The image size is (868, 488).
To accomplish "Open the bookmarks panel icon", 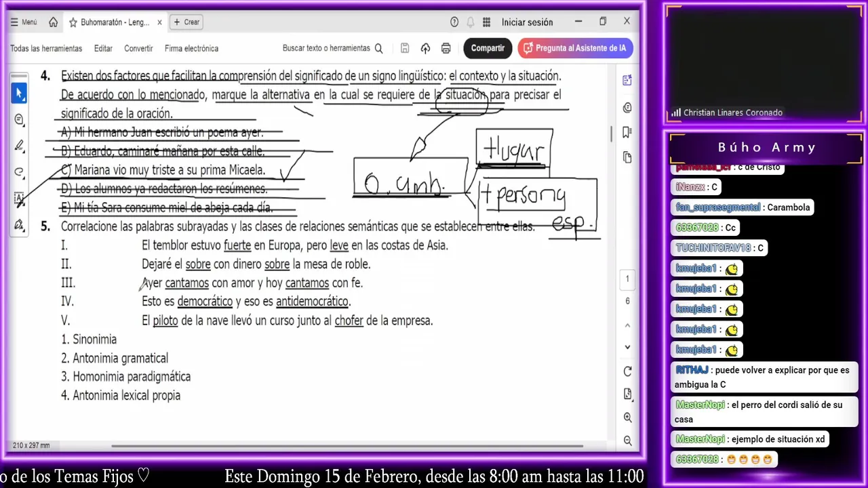I will click(627, 132).
